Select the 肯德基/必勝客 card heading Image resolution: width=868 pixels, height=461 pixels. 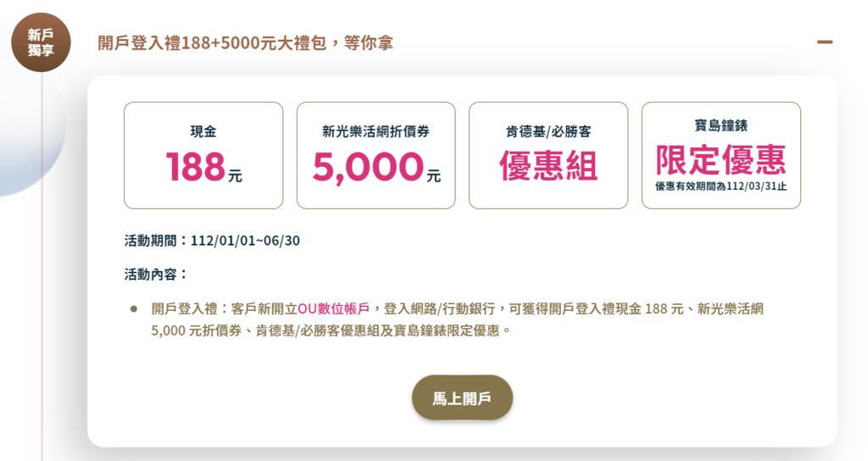click(548, 131)
